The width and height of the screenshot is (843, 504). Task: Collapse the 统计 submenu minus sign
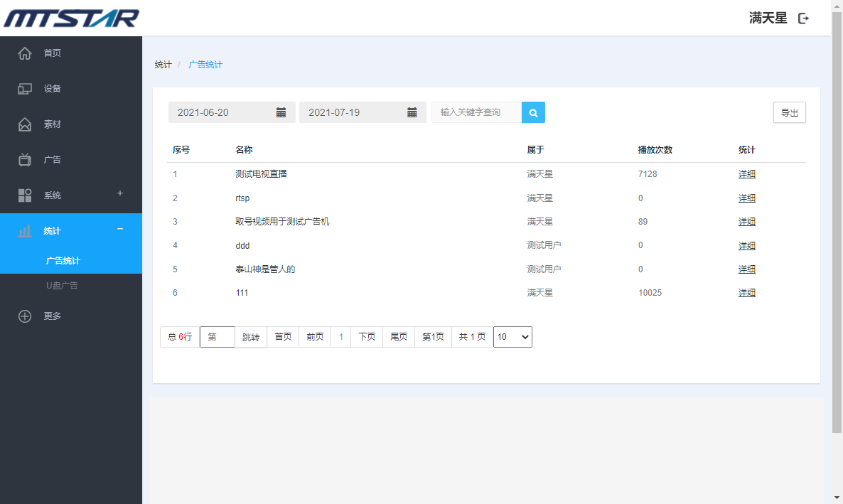(120, 229)
